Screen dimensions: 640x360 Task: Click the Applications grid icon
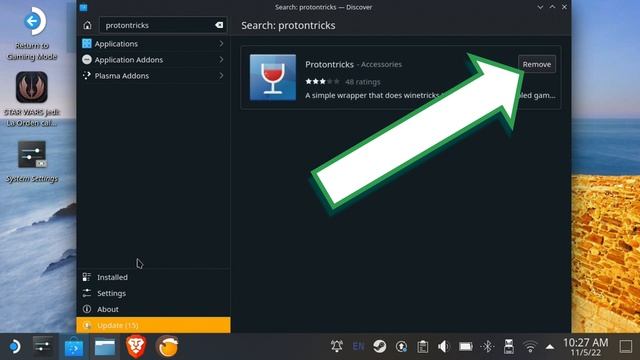87,44
